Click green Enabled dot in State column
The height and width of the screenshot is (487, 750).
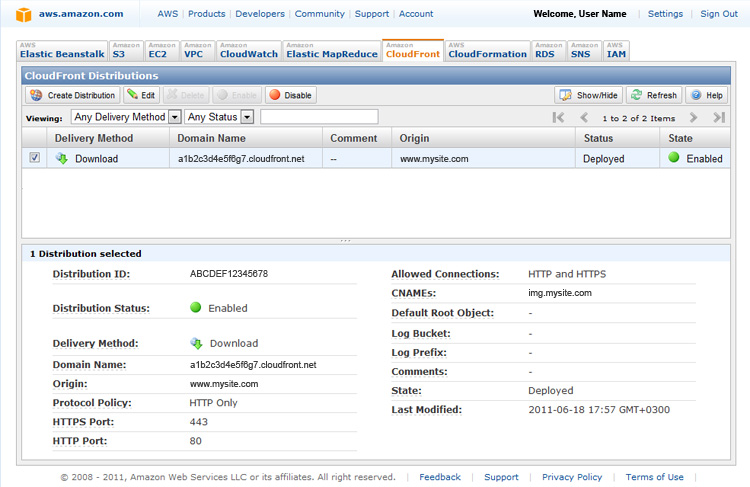(673, 157)
